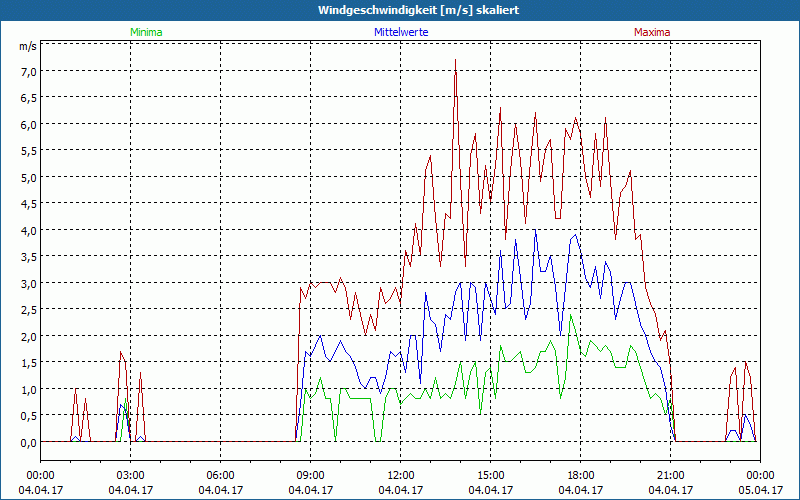The width and height of the screenshot is (800, 500).
Task: Click the 4,5 y-axis value
Action: (x=28, y=204)
